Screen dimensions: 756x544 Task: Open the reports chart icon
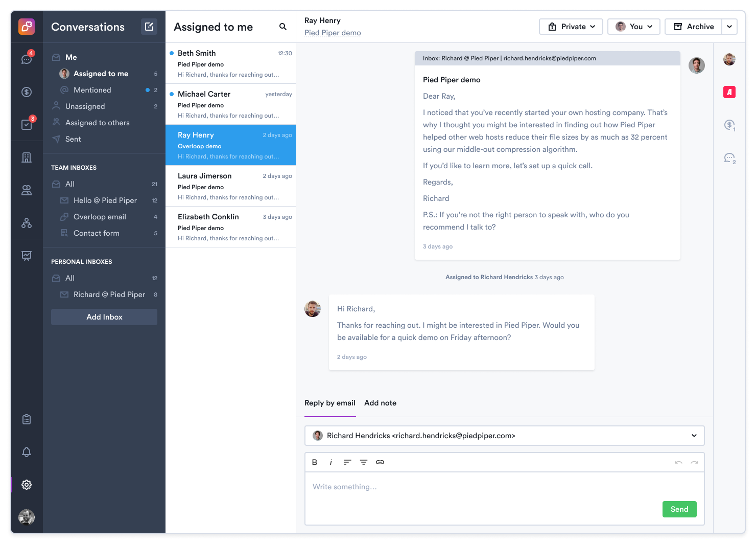coord(27,256)
